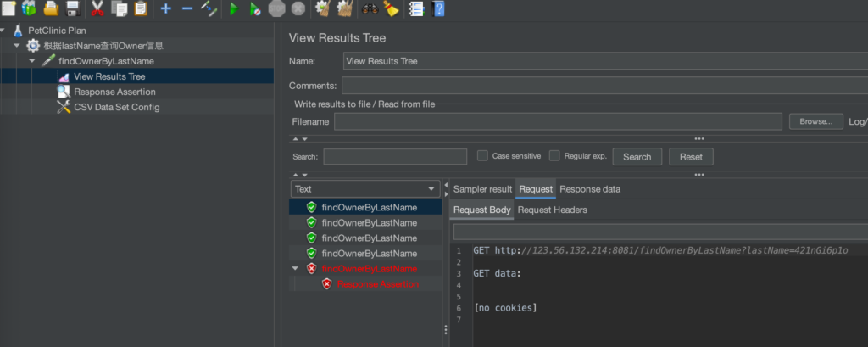
Task: Expand all nodes with the plus icon
Action: click(165, 8)
